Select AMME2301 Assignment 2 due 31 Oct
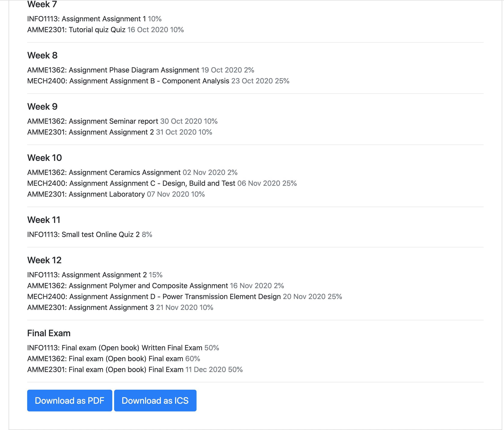Viewport: 504px width, 430px height. (119, 132)
